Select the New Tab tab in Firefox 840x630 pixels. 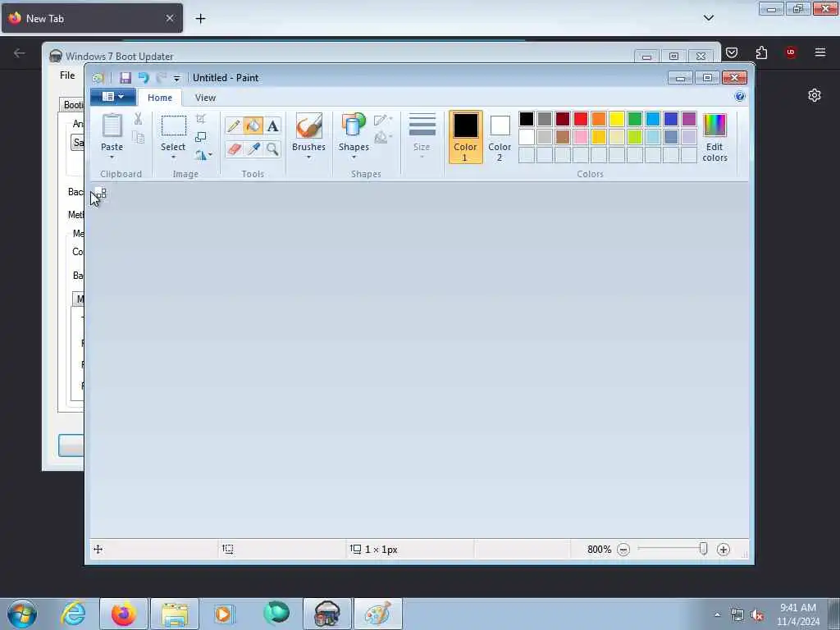point(92,18)
